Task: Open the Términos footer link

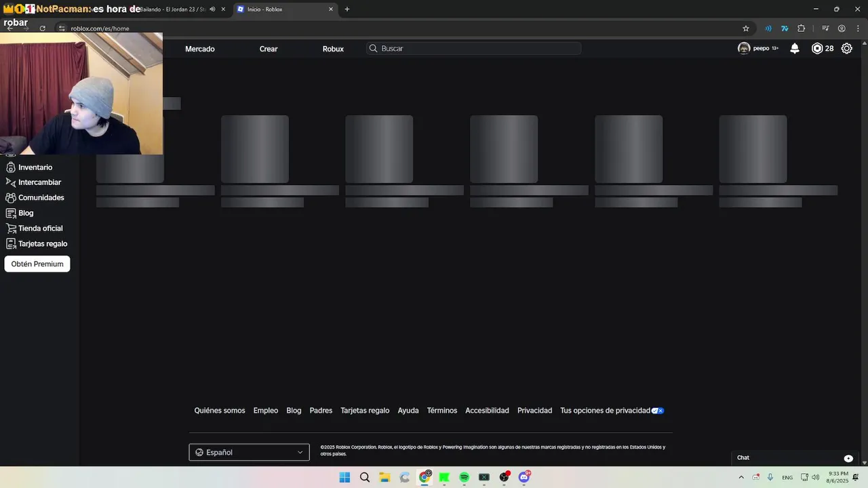Action: [442, 411]
